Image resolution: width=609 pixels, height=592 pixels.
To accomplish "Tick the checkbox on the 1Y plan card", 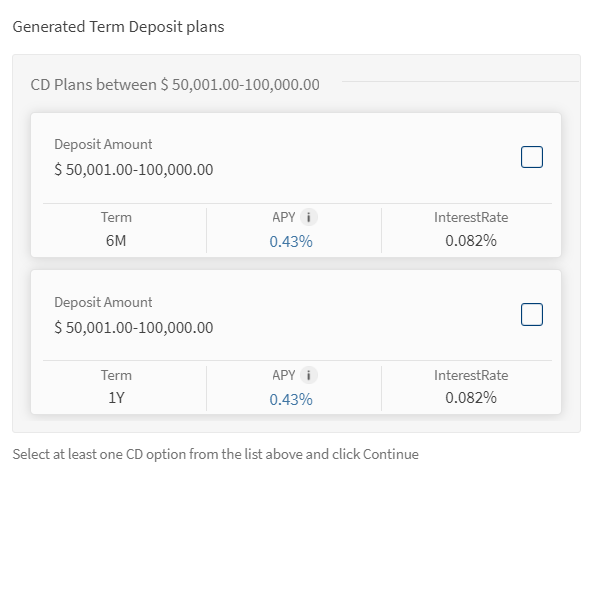I will click(532, 314).
